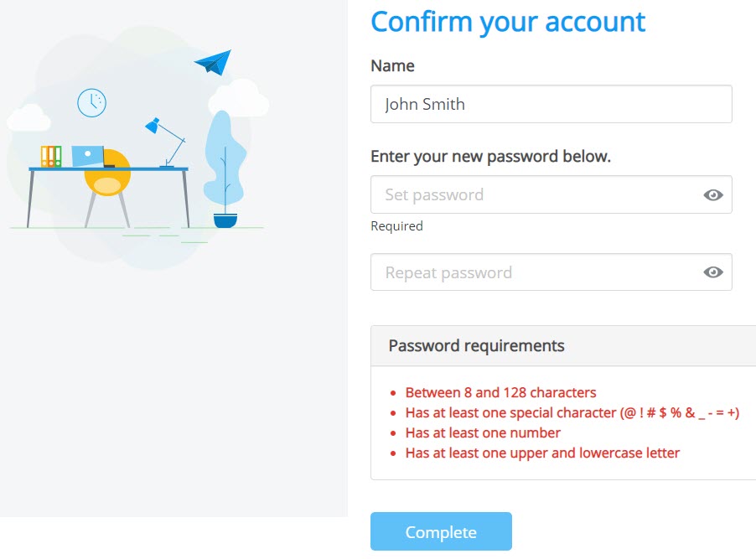
Task: Click the yellow chair illustration
Action: coord(108,181)
